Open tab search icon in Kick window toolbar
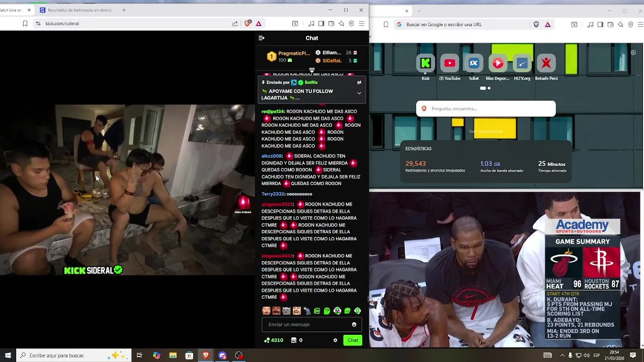This screenshot has height=362, width=644. click(x=295, y=24)
